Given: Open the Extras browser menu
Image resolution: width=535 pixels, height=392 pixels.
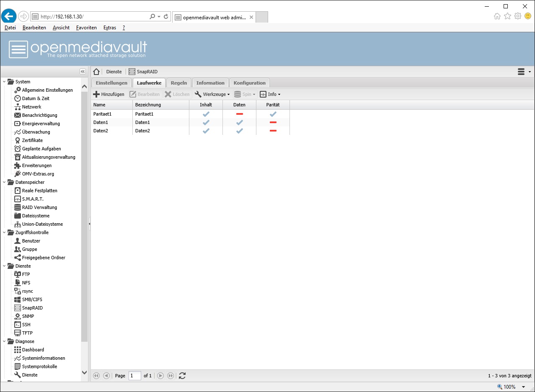Looking at the screenshot, I should pos(110,28).
